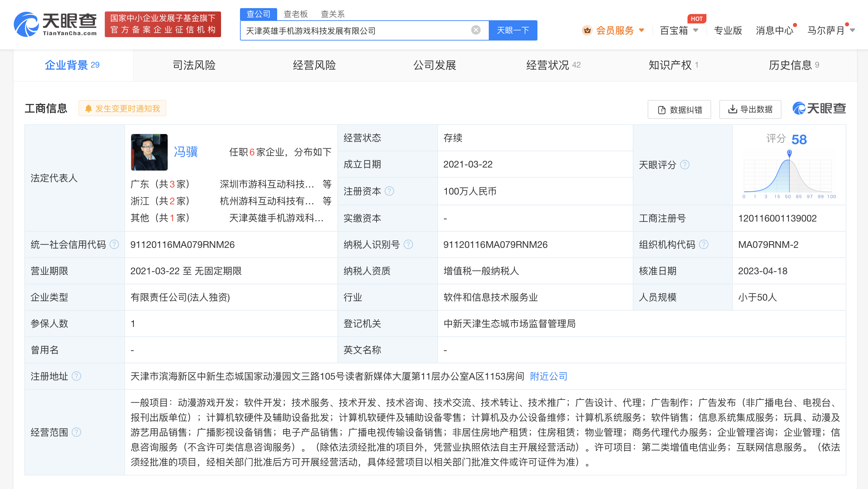Click the score marker on the 天眼评分 curve
This screenshot has height=489, width=868.
tap(789, 153)
